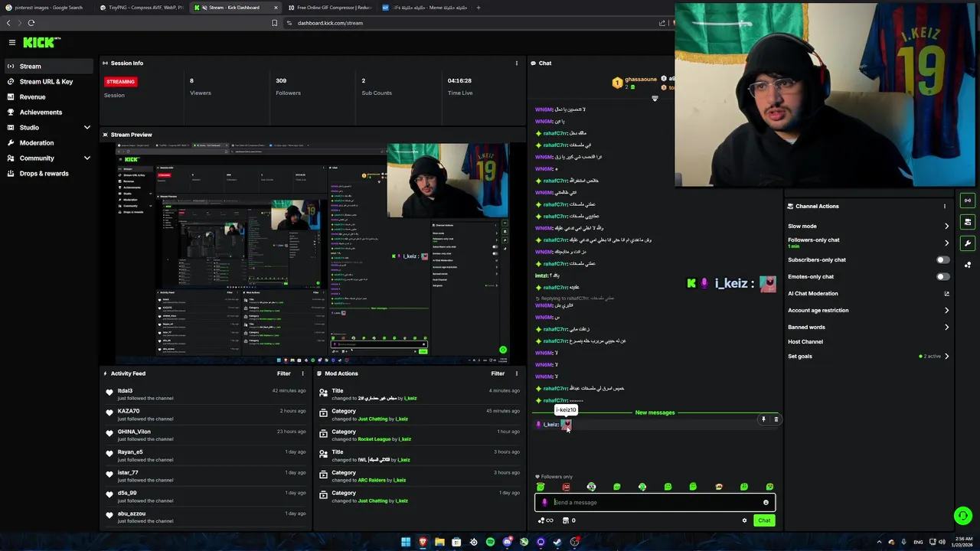Click the GHINA_Vilon follower entry

(x=134, y=432)
